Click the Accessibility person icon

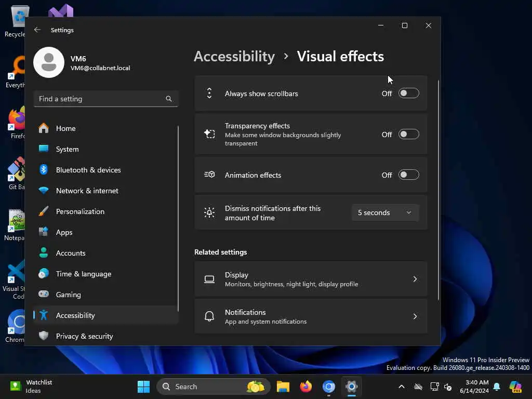[44, 315]
